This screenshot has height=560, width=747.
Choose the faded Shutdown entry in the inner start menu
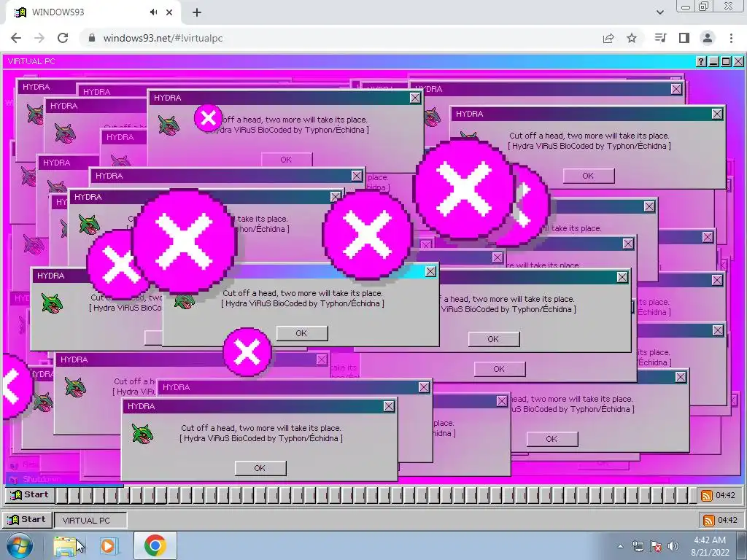pyautogui.click(x=42, y=479)
